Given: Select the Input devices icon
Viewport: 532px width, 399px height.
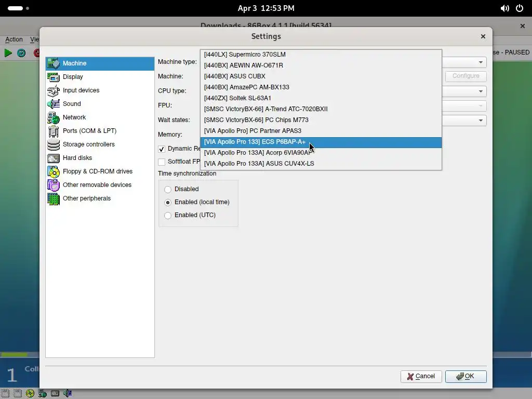Looking at the screenshot, I should pyautogui.click(x=54, y=90).
